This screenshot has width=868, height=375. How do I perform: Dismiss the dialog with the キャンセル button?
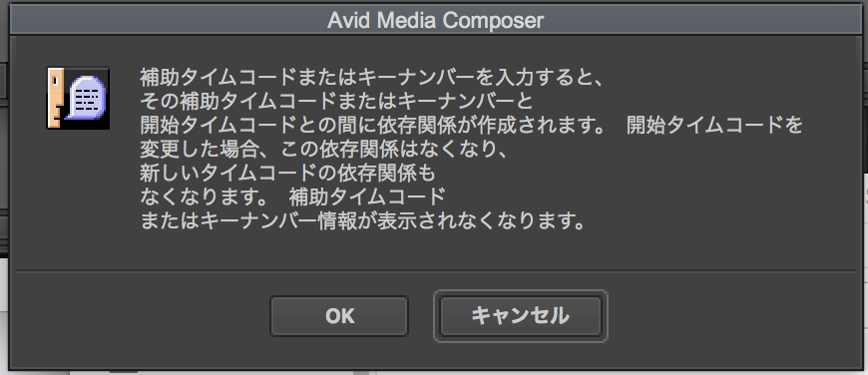(521, 316)
